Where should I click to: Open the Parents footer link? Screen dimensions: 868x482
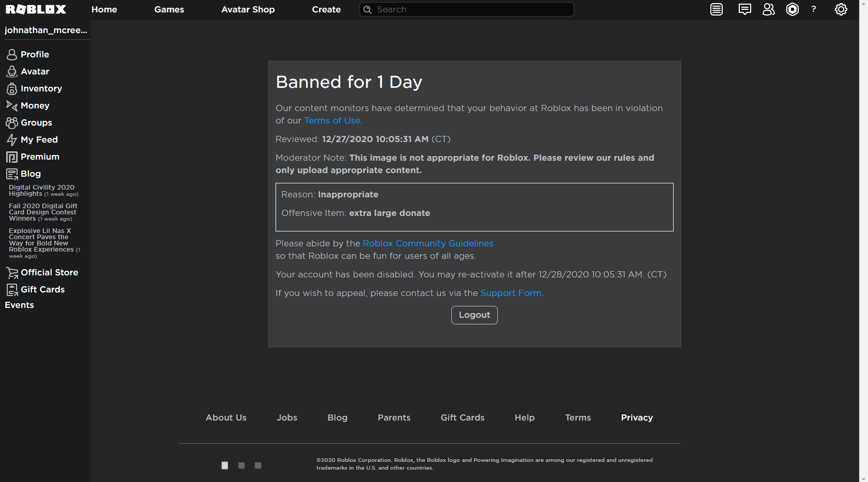(x=394, y=417)
